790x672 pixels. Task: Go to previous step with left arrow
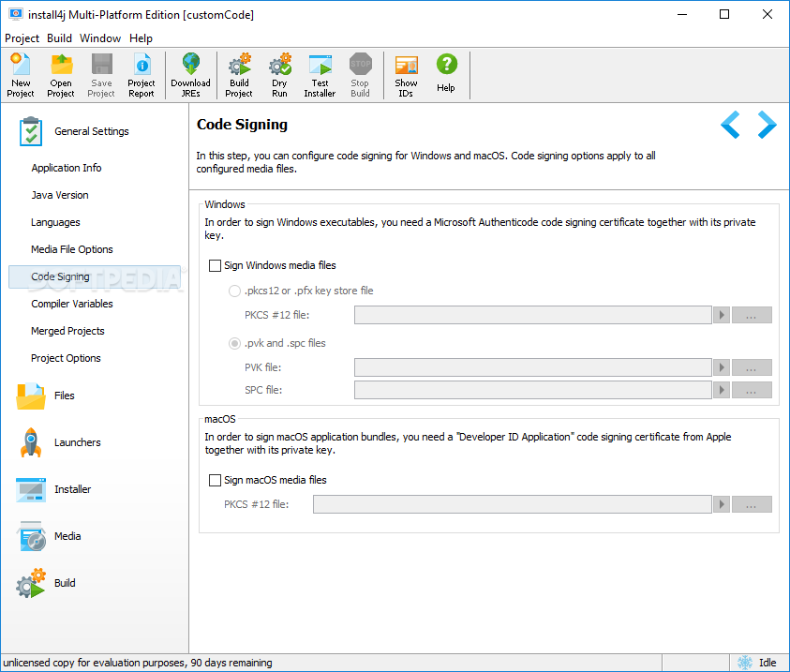[x=730, y=125]
